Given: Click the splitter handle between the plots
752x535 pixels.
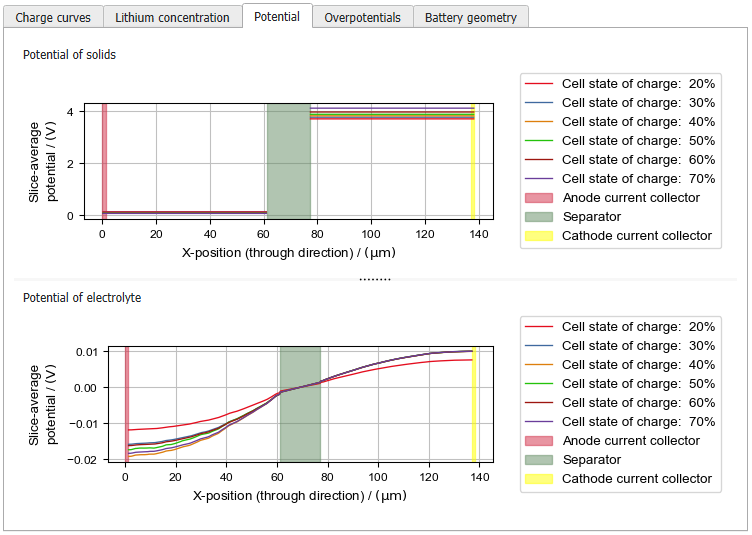Looking at the screenshot, I should pyautogui.click(x=375, y=279).
